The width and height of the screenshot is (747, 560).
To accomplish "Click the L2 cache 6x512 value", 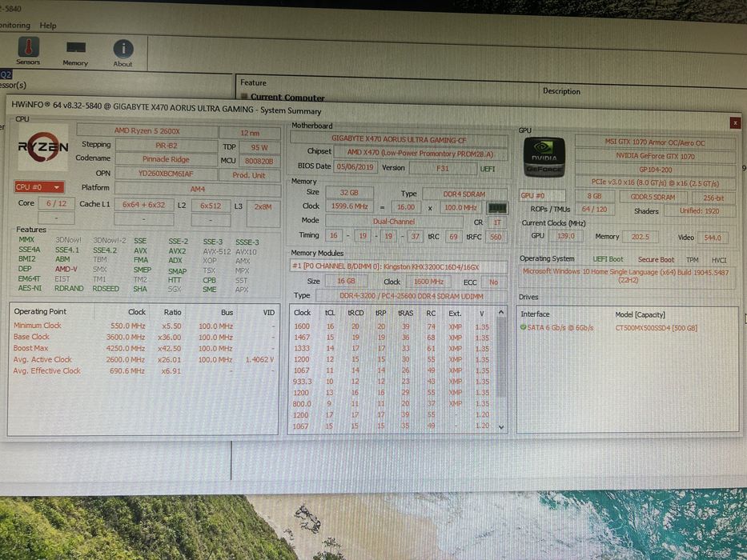I will [211, 206].
